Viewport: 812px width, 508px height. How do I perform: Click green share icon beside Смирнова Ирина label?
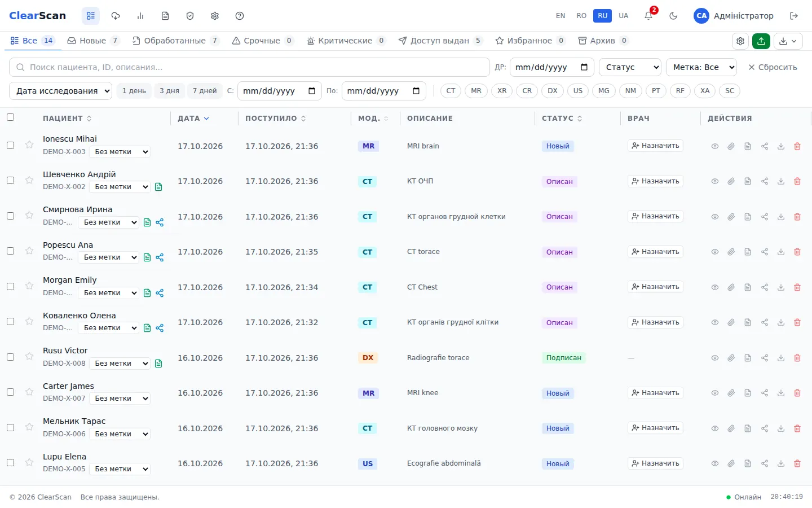[x=160, y=222]
